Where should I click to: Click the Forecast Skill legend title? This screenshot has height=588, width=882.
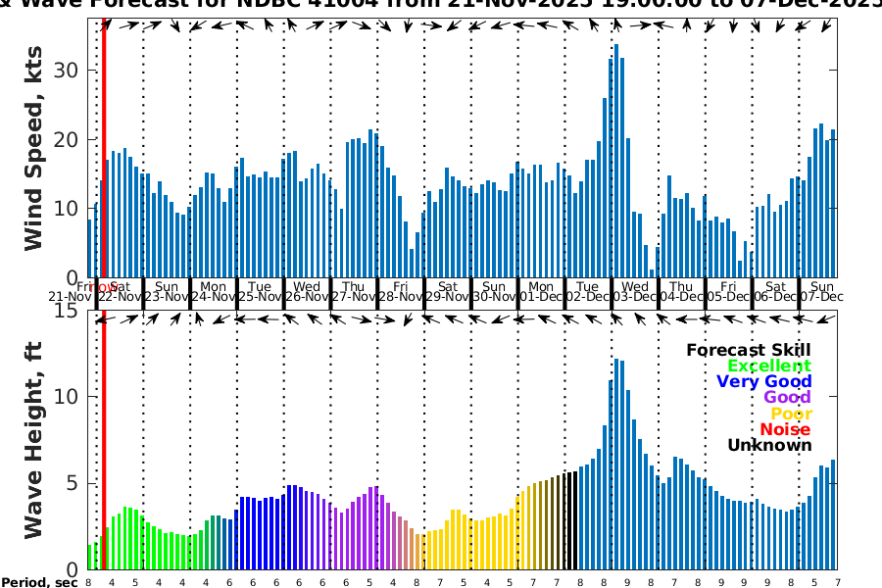tap(749, 350)
